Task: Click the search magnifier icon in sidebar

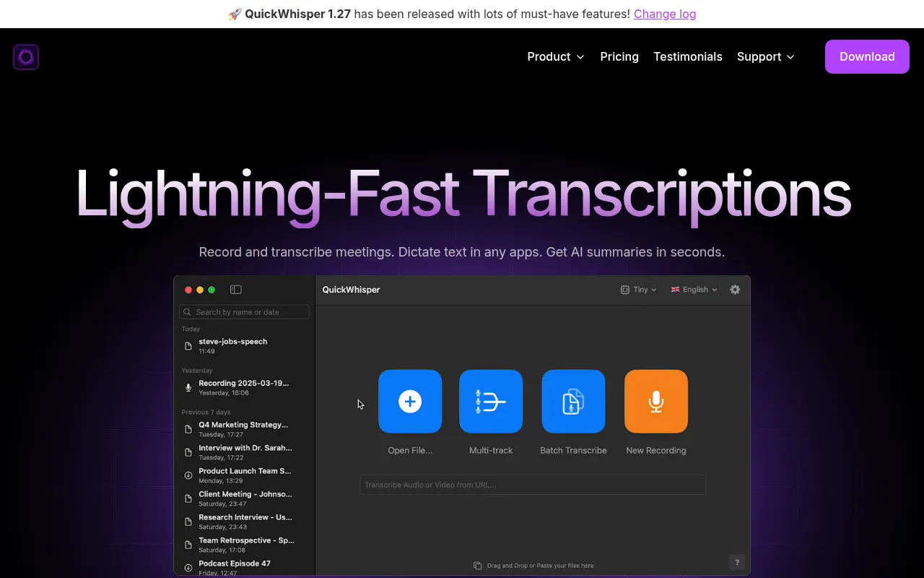Action: point(188,312)
